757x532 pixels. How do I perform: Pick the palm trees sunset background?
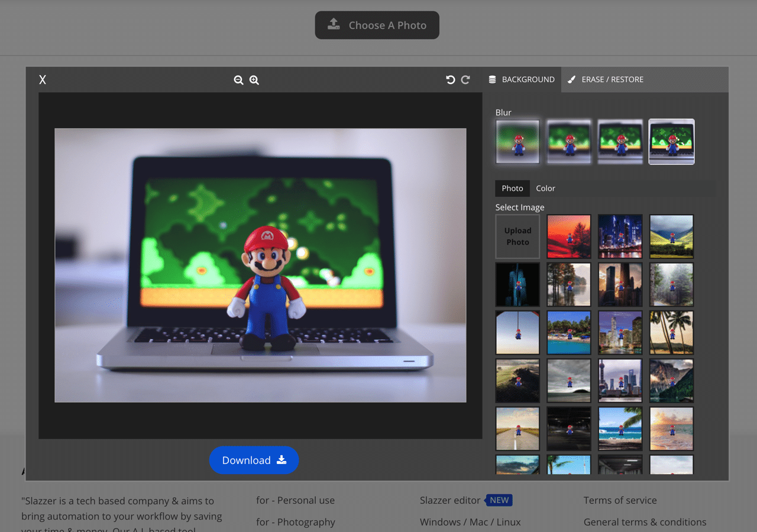click(x=671, y=333)
